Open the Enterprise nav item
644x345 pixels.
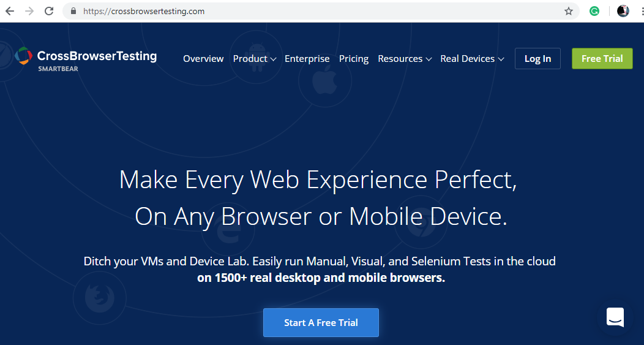coord(307,59)
